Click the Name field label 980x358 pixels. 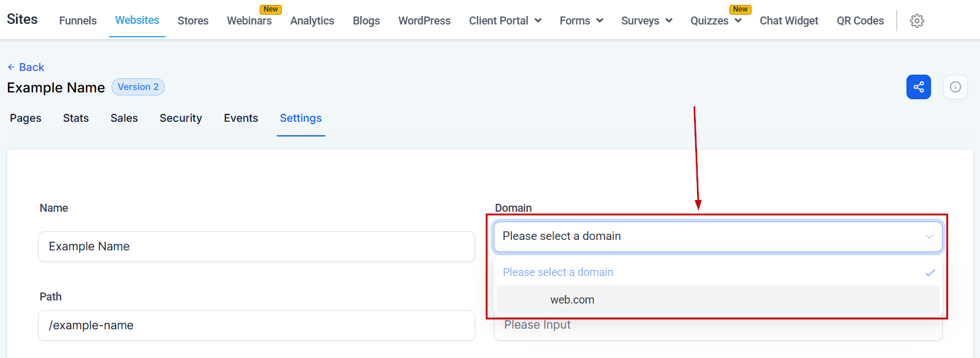[54, 208]
